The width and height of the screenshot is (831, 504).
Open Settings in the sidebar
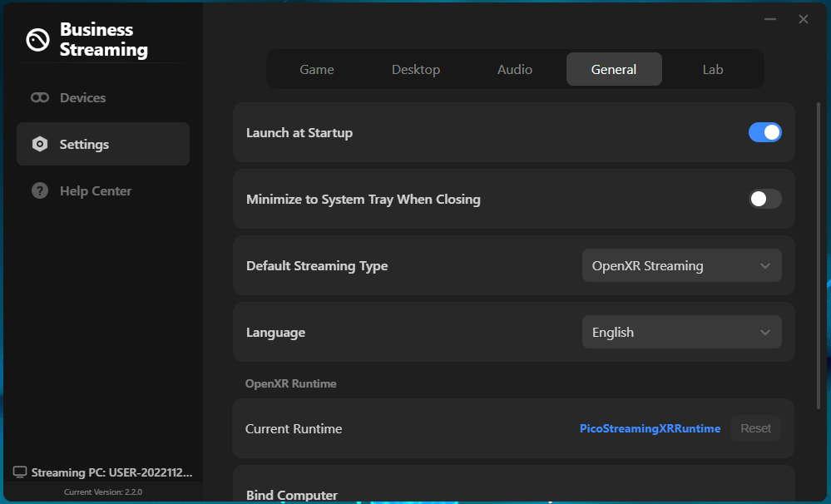[103, 144]
